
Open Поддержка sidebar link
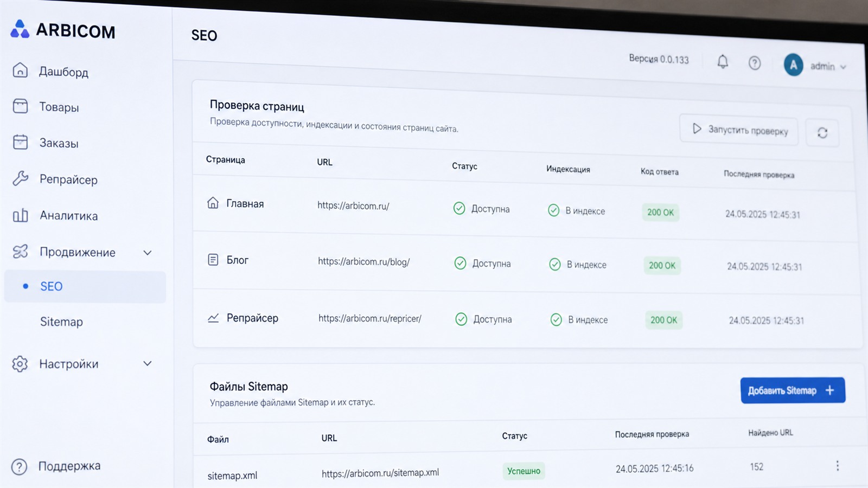pyautogui.click(x=69, y=466)
